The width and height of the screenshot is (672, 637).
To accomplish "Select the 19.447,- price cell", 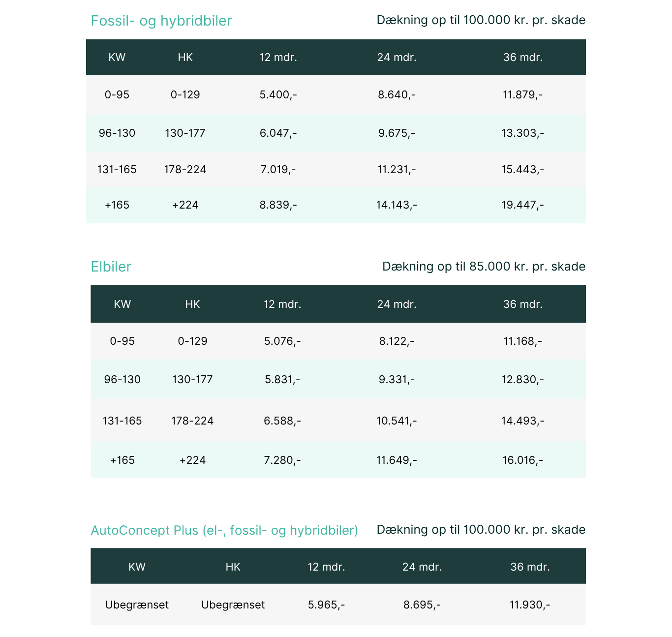I will pyautogui.click(x=523, y=205).
